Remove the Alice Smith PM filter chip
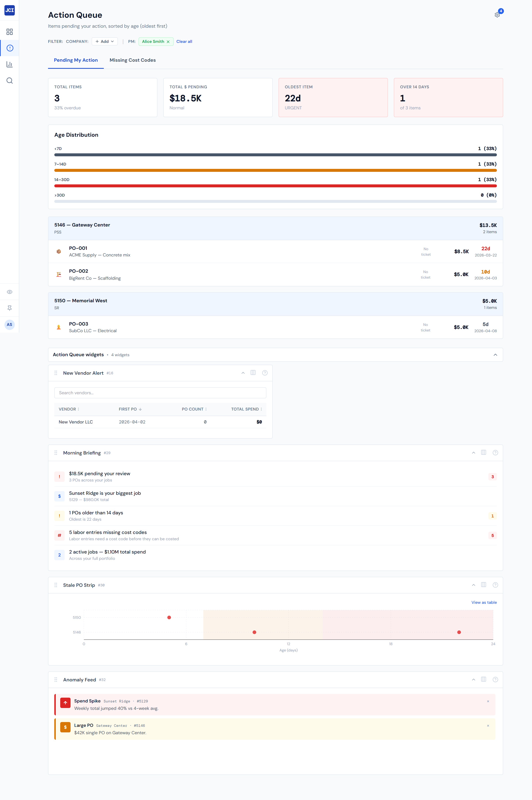This screenshot has width=532, height=800. (168, 41)
